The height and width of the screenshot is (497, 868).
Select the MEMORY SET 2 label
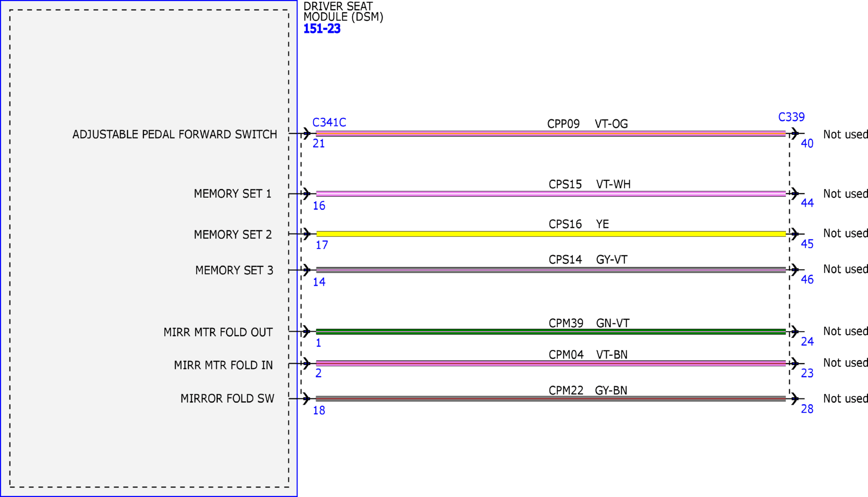[233, 234]
